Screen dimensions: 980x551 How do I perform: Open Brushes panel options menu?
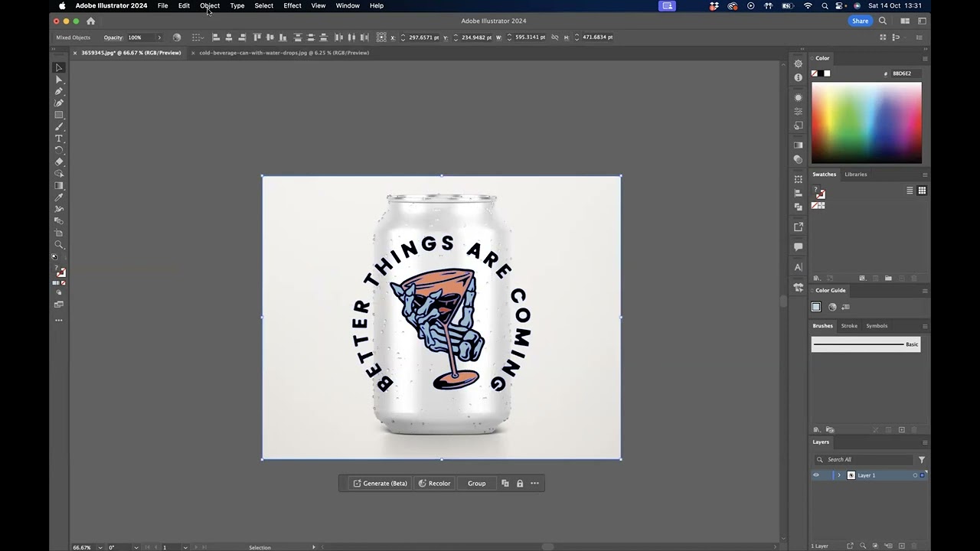[925, 326]
